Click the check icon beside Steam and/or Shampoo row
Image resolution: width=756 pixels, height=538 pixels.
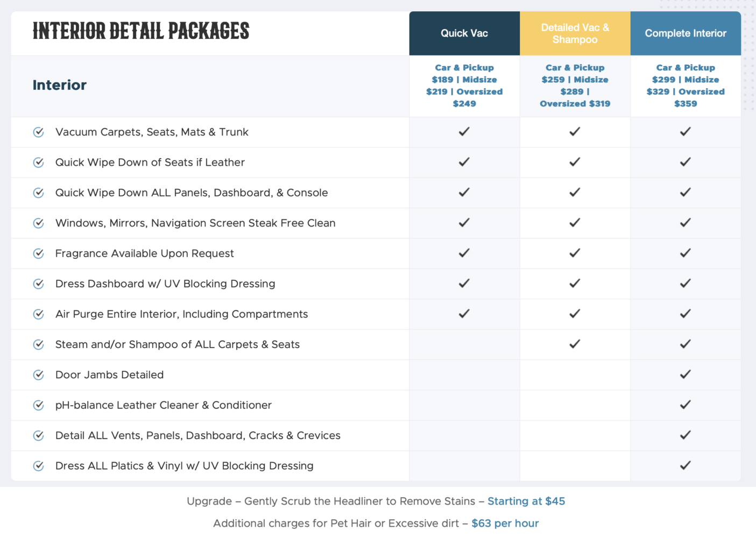point(39,344)
